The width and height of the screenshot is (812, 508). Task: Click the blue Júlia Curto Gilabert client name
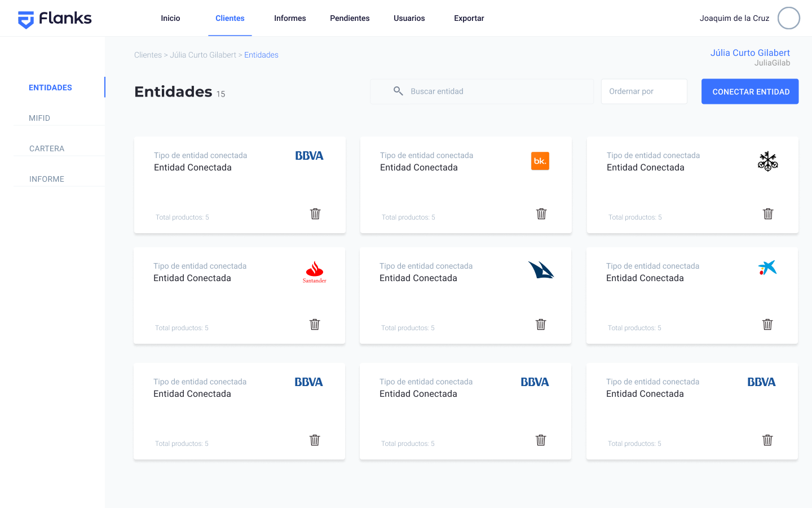[750, 52]
